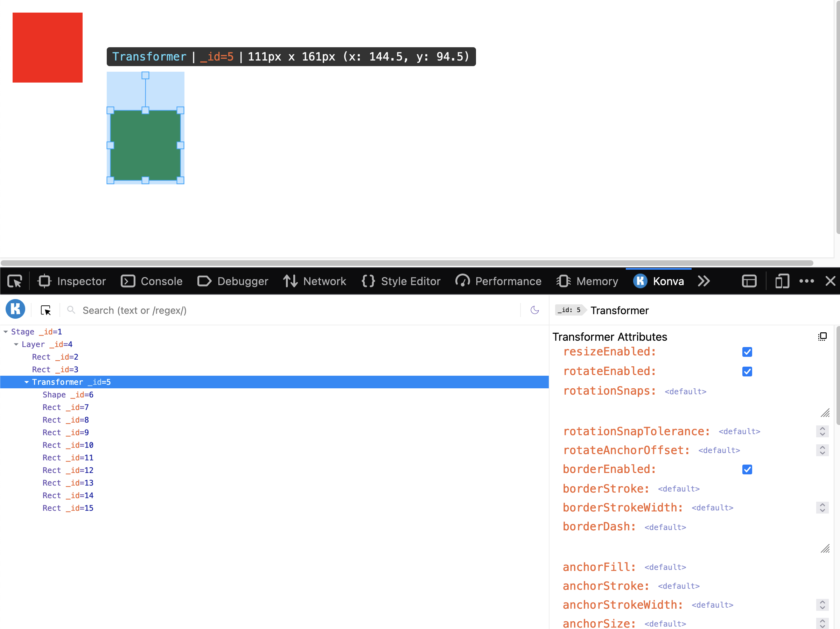Switch to the Console tab

(152, 281)
